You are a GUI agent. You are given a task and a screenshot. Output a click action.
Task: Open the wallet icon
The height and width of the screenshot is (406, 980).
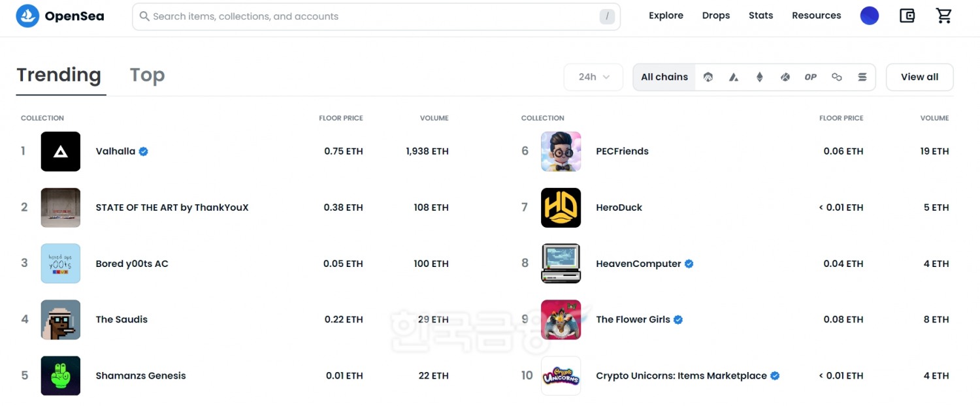[x=907, y=16]
